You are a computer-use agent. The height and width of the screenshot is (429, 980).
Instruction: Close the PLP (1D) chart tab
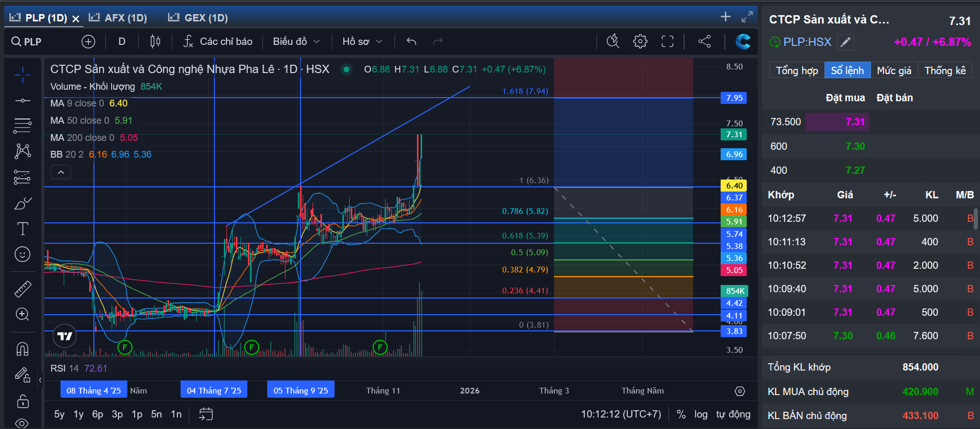coord(76,19)
